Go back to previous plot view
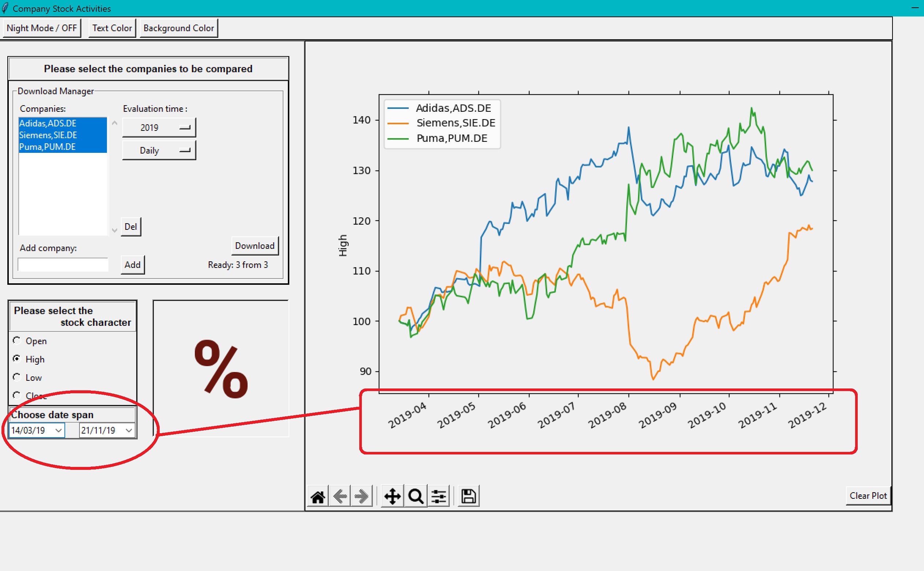The image size is (924, 571). click(x=340, y=496)
